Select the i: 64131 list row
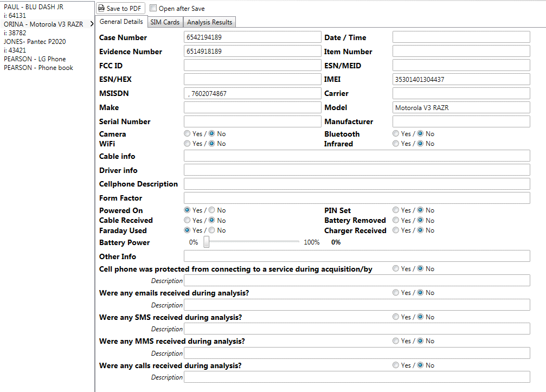The width and height of the screenshot is (546, 392). coord(15,15)
